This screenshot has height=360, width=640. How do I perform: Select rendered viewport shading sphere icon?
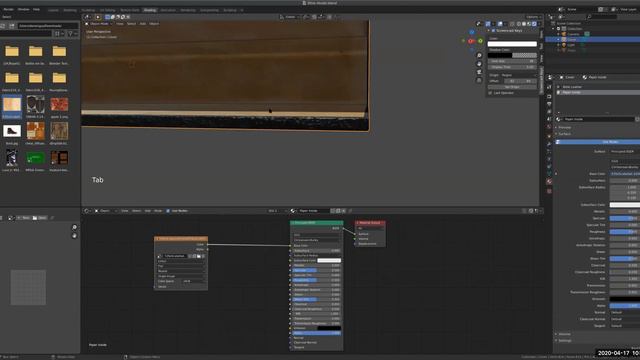[534, 24]
